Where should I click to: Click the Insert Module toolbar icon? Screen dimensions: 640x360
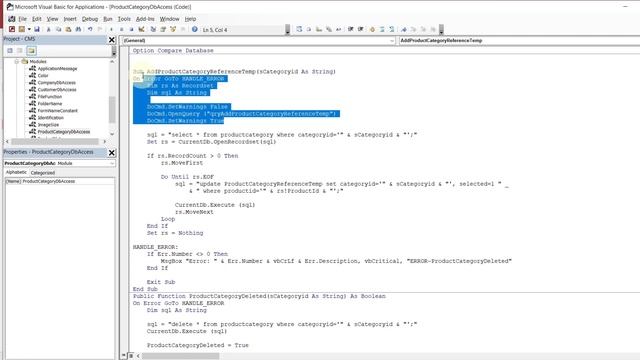(x=21, y=29)
